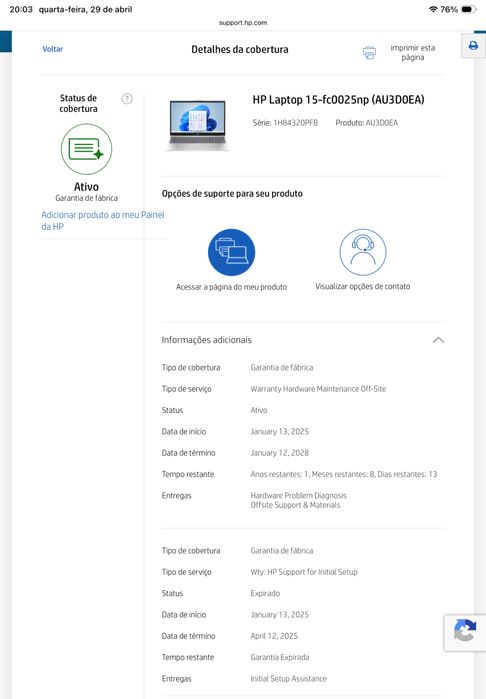Click the Detalhes da cobertura heading
The height and width of the screenshot is (699, 486).
click(x=240, y=49)
